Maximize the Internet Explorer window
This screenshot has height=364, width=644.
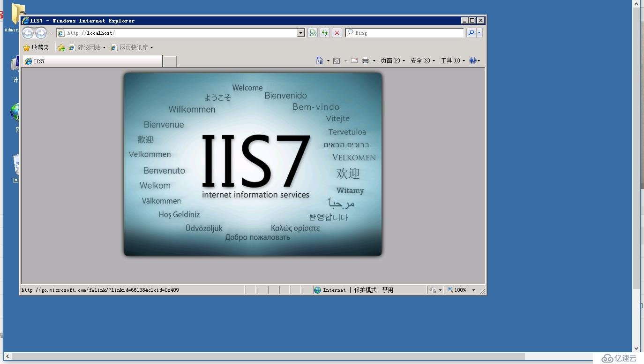coord(472,21)
